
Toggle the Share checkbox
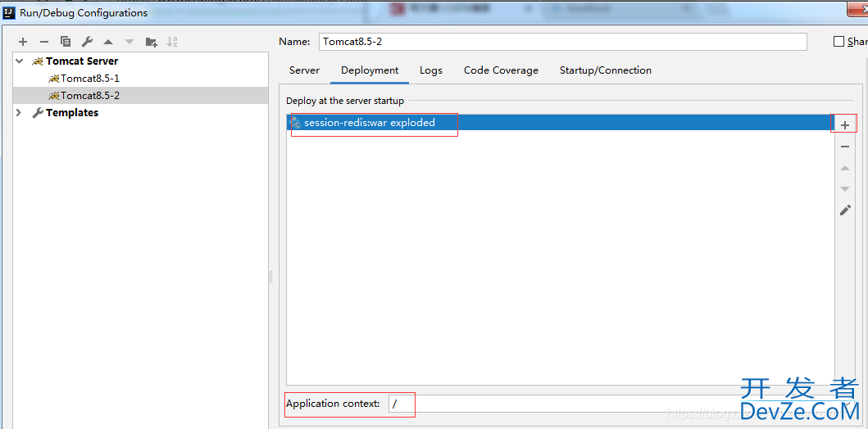tap(838, 42)
